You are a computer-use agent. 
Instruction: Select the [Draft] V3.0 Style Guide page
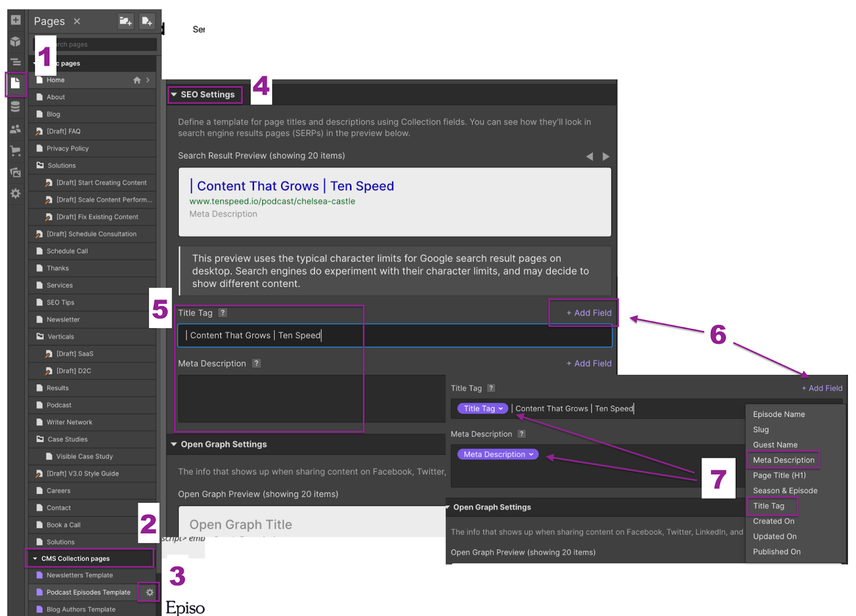(92, 474)
